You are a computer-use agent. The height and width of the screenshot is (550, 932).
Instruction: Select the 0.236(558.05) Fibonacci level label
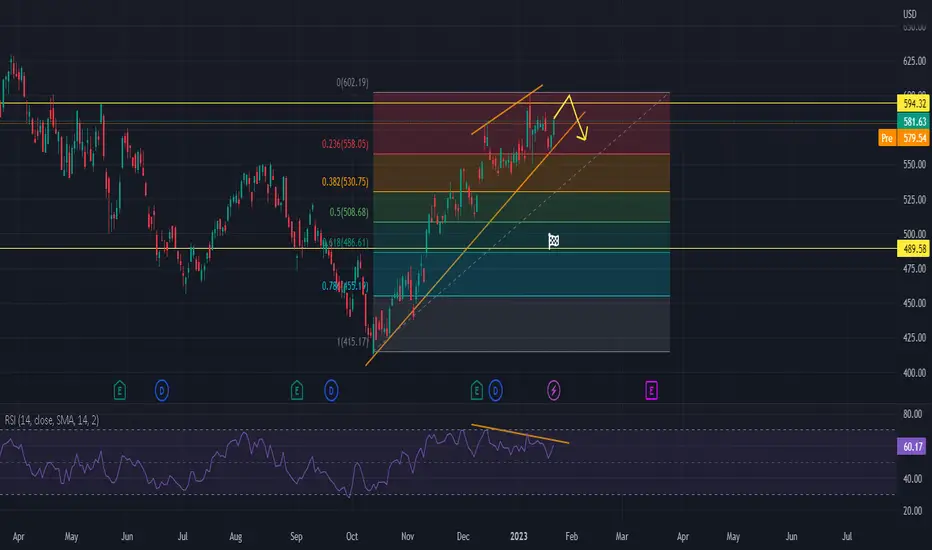pos(345,144)
